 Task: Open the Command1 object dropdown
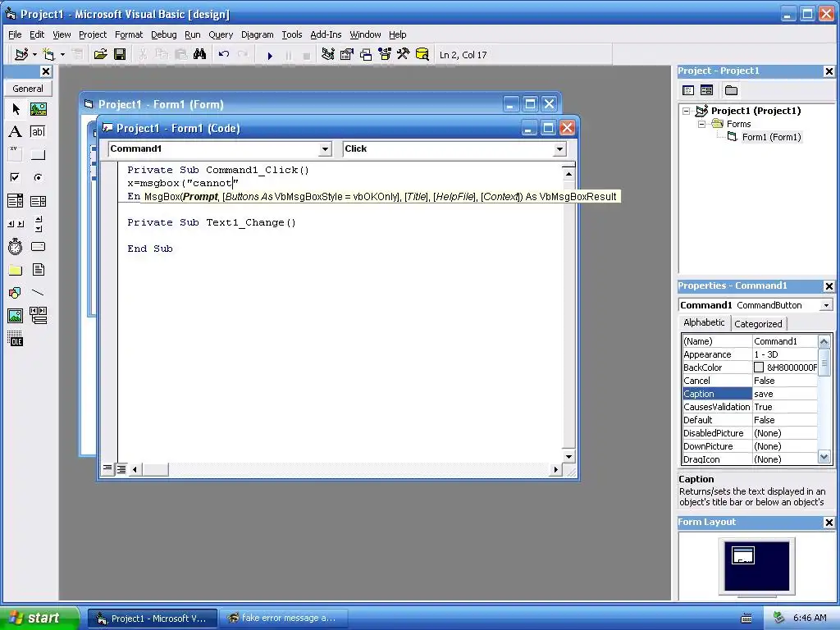tap(325, 149)
